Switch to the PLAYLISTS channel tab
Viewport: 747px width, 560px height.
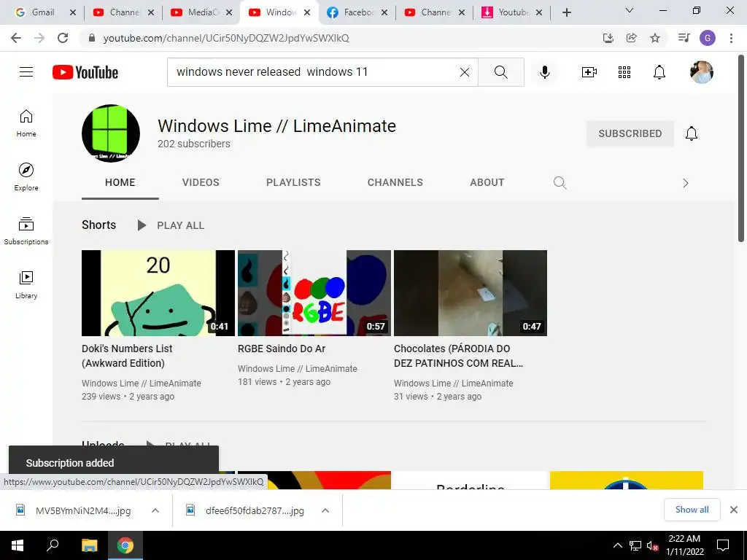293,182
